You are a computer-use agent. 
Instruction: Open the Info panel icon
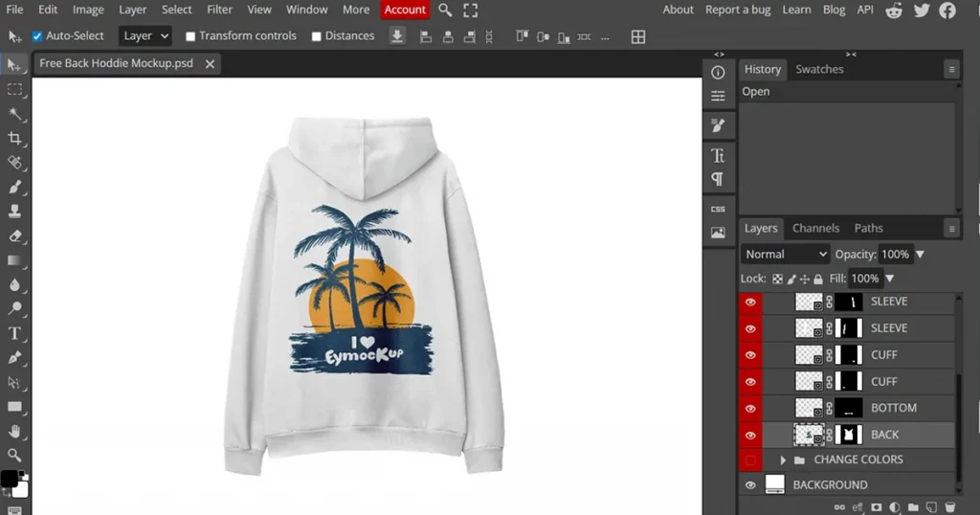(718, 73)
